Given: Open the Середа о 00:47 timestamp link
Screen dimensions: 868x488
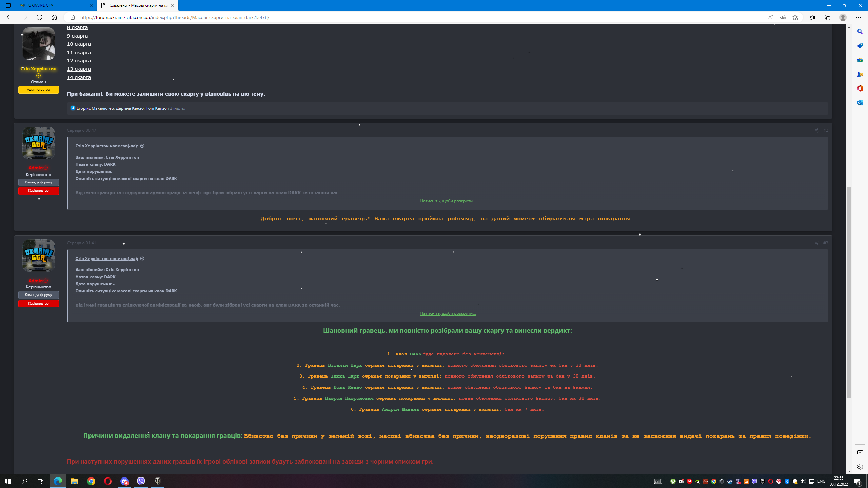Looking at the screenshot, I should click(81, 130).
